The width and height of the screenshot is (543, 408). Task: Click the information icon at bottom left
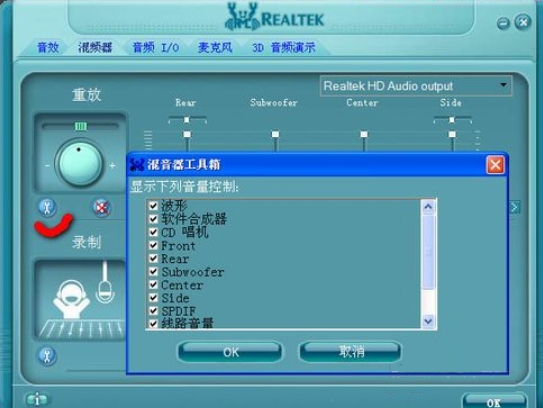(37, 399)
